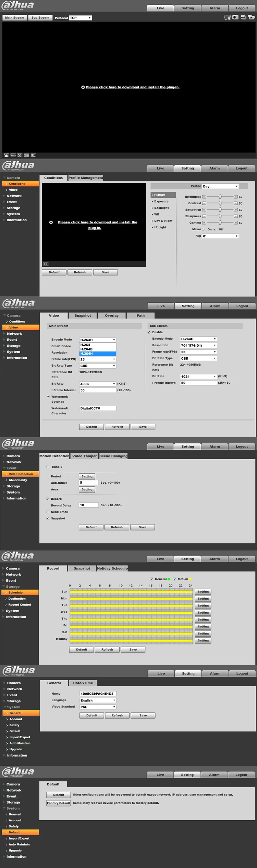The width and height of the screenshot is (257, 868).
Task: Select Mirror On radio button
Action: pyautogui.click(x=203, y=229)
